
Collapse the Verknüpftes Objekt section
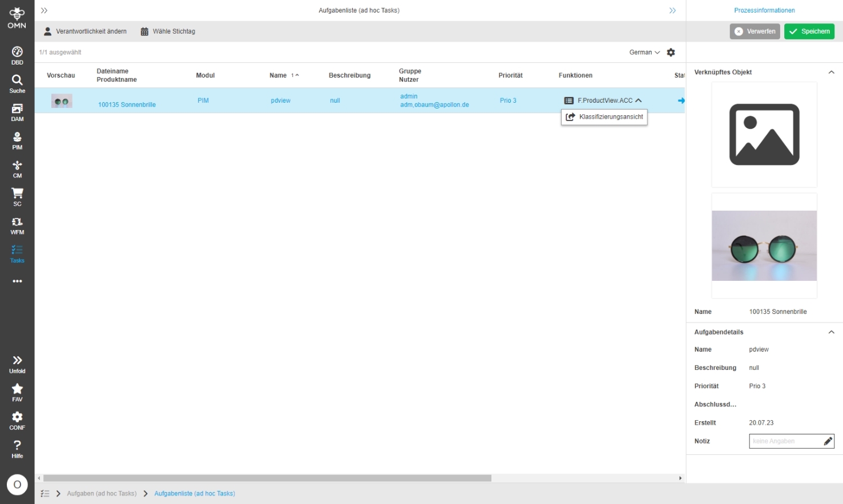831,72
